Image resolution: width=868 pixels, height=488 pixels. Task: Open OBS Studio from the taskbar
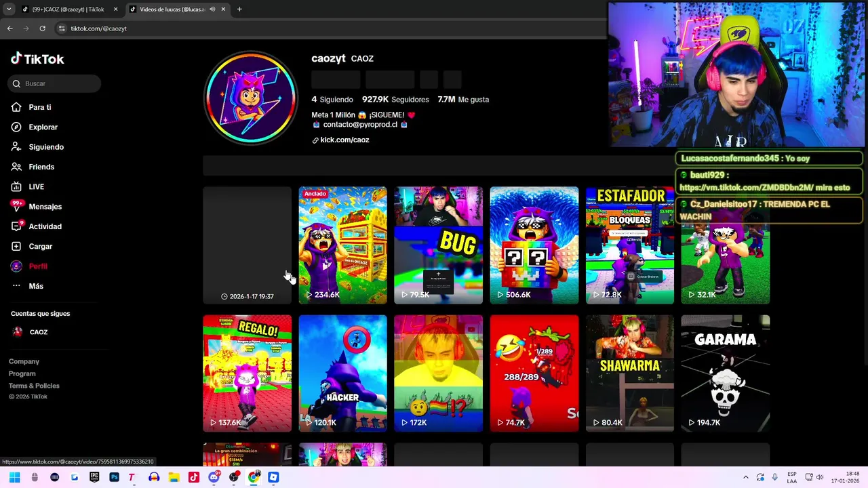tap(233, 477)
